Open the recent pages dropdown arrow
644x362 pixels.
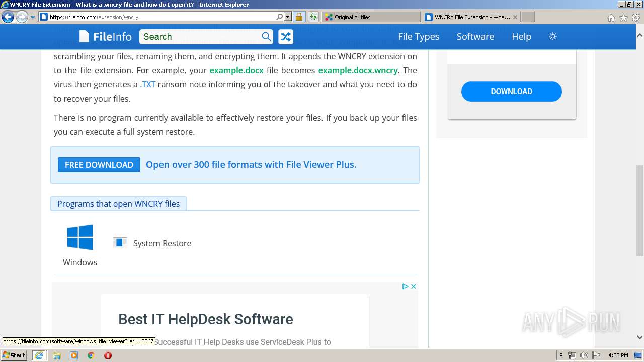coord(33,17)
